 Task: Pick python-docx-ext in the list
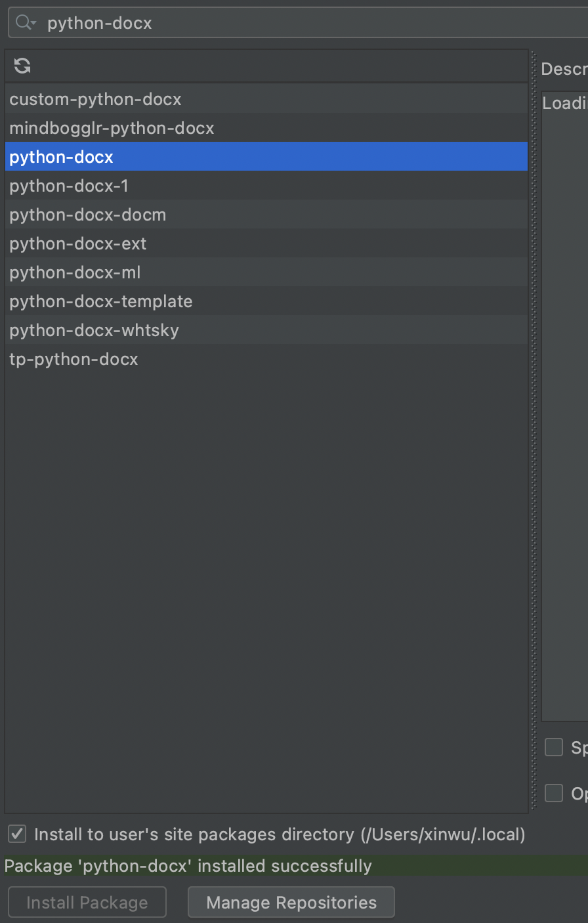tap(78, 244)
